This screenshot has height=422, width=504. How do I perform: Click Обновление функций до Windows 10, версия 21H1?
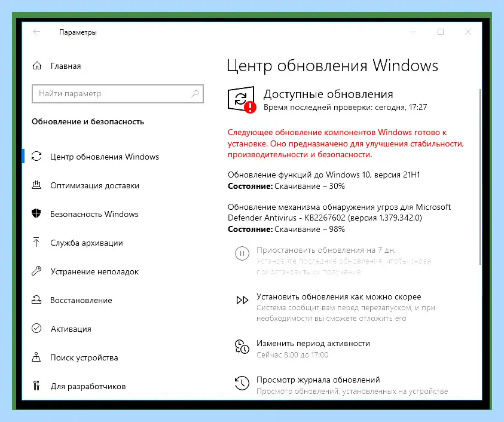[323, 175]
